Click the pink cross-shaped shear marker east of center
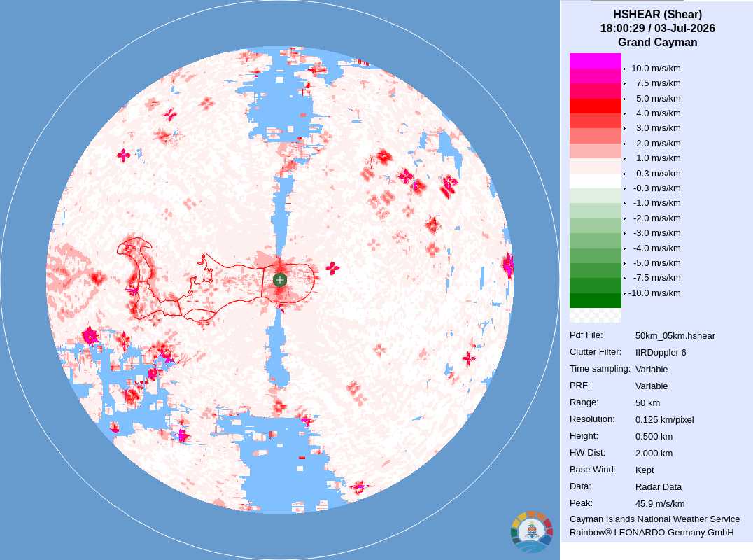The image size is (753, 560). pos(332,268)
